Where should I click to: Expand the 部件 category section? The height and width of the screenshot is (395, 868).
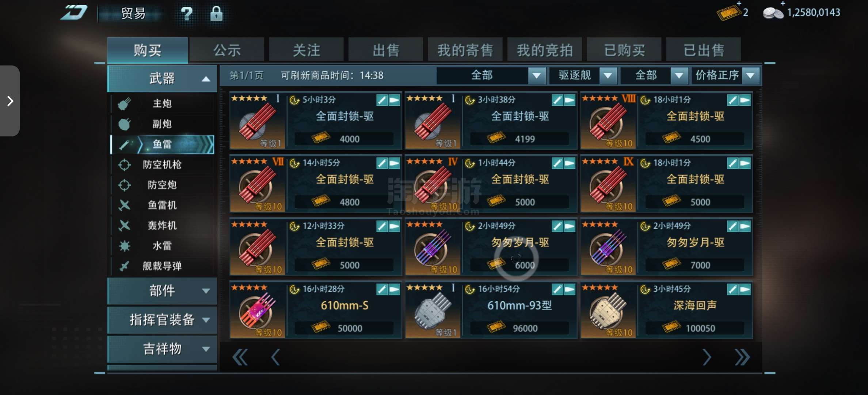click(x=162, y=291)
